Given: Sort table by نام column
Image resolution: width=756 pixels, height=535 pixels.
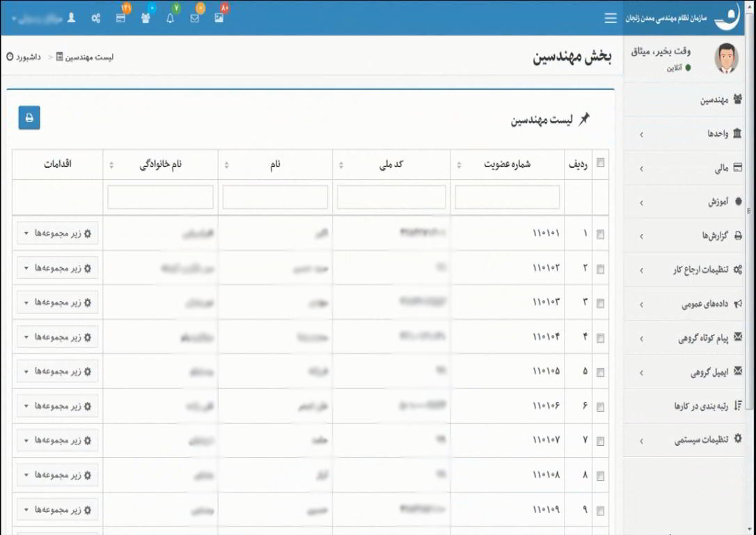Looking at the screenshot, I should coord(275,164).
